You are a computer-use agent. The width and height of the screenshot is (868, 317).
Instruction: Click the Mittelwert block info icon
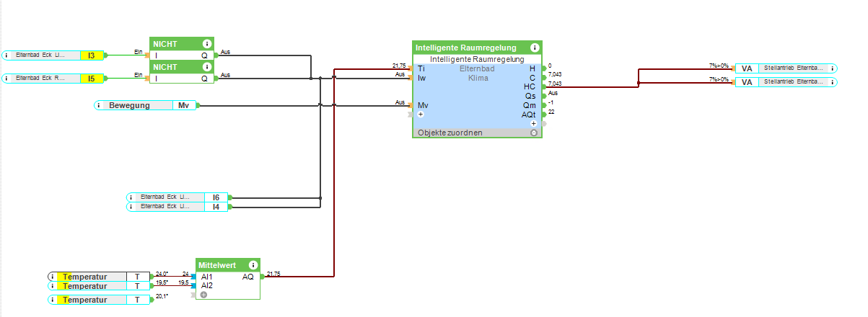(253, 265)
